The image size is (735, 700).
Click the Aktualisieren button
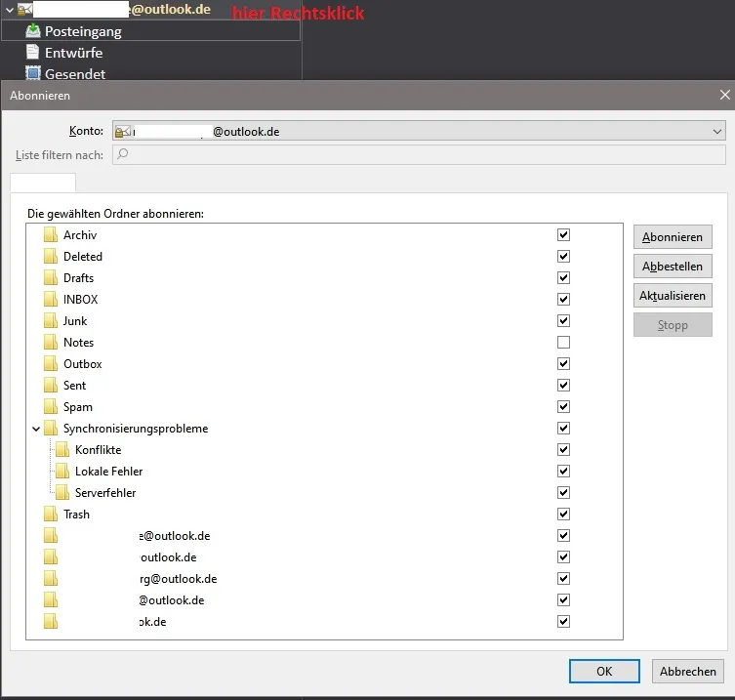(x=673, y=296)
